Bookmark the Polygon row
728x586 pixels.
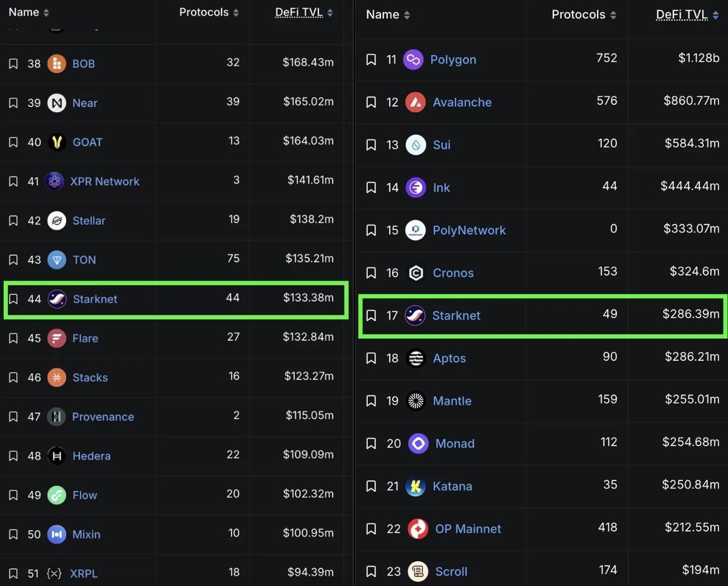pyautogui.click(x=371, y=59)
